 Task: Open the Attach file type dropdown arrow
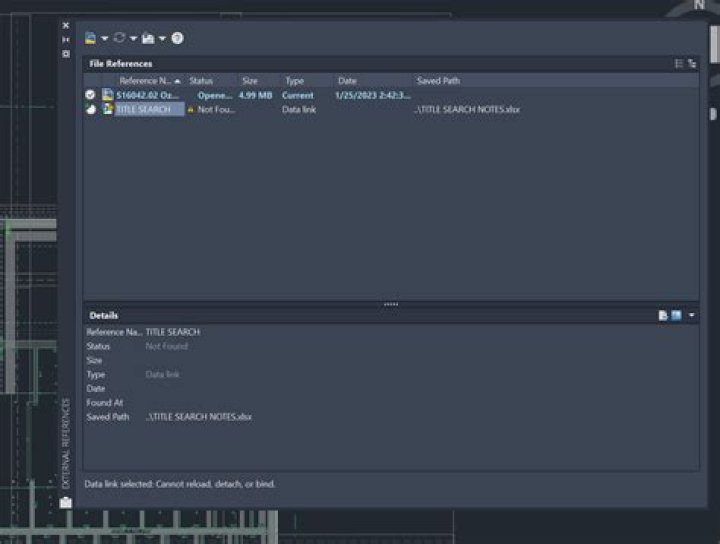point(104,38)
